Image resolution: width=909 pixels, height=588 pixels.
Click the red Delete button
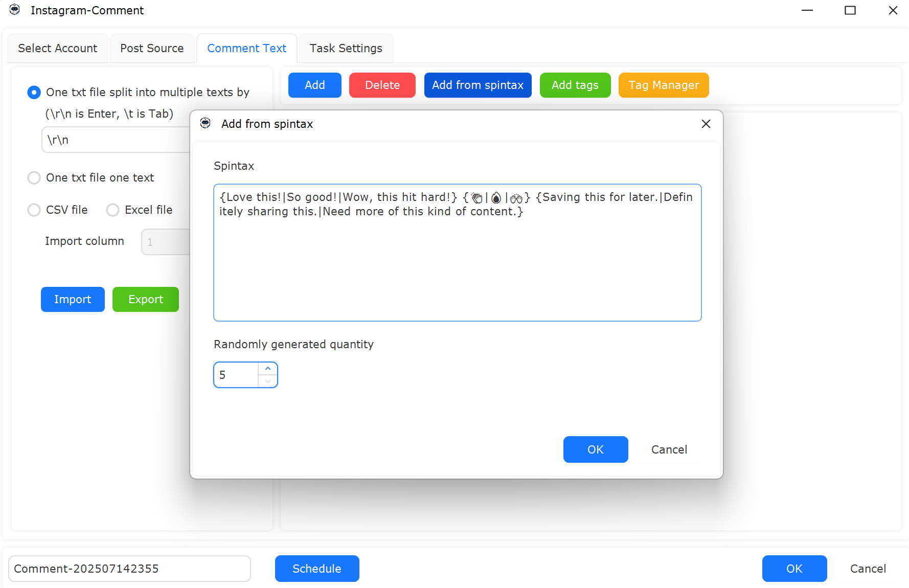click(382, 85)
